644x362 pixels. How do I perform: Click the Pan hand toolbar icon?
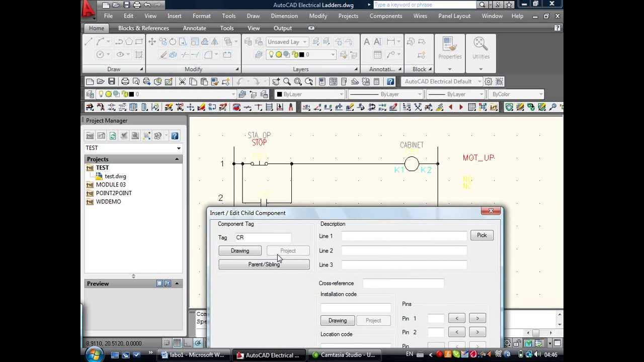(x=276, y=81)
